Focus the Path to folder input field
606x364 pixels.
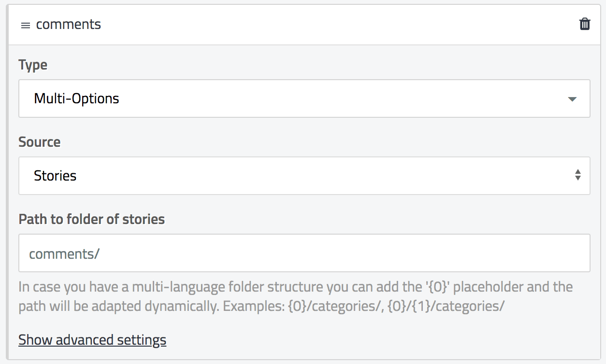coord(304,253)
